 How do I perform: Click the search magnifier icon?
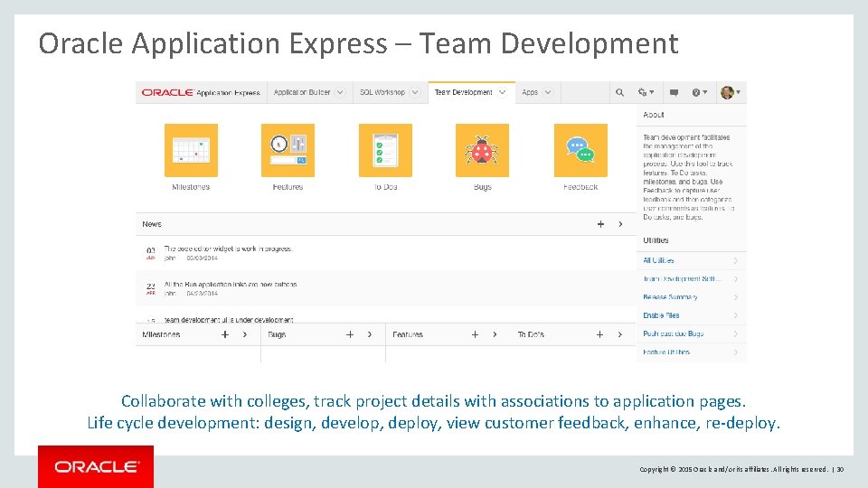coord(619,92)
